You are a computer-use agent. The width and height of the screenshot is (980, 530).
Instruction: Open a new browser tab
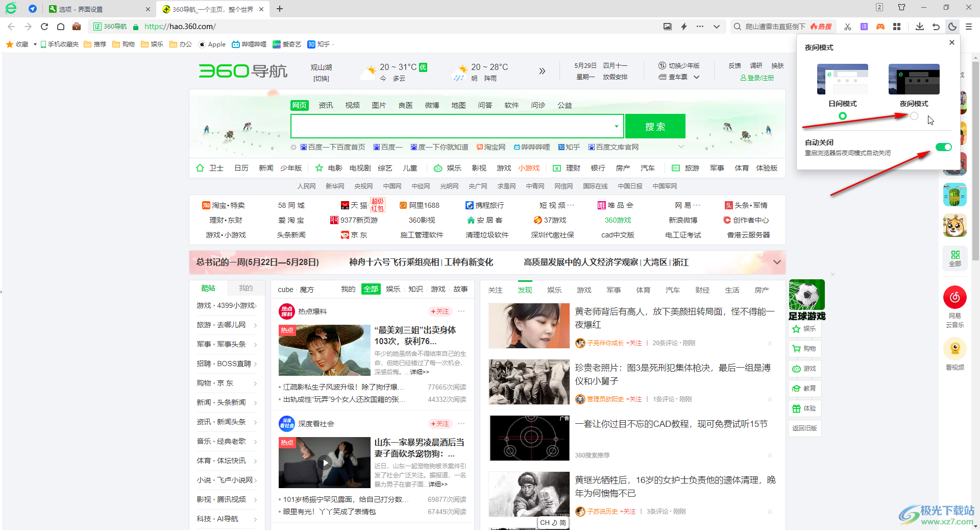point(280,9)
